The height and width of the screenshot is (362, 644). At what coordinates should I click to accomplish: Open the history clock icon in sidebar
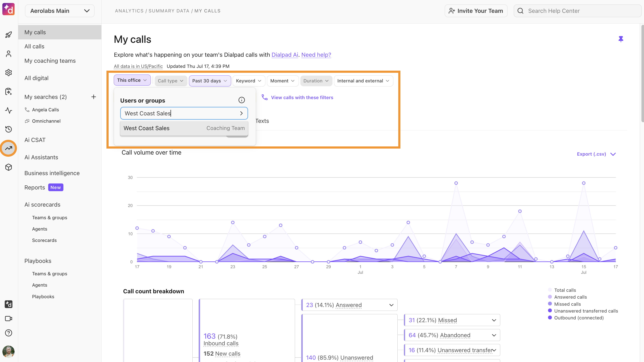9,129
